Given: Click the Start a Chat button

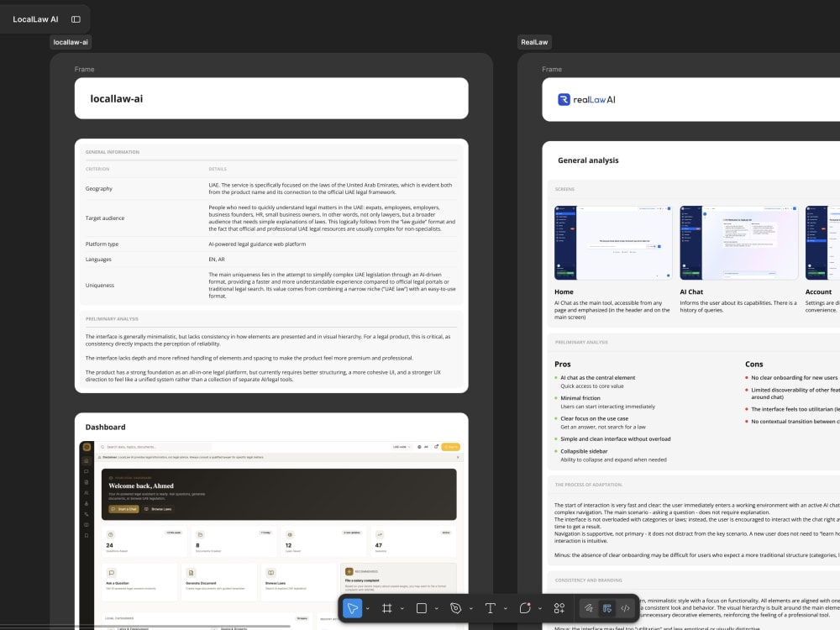Looking at the screenshot, I should click(x=123, y=509).
